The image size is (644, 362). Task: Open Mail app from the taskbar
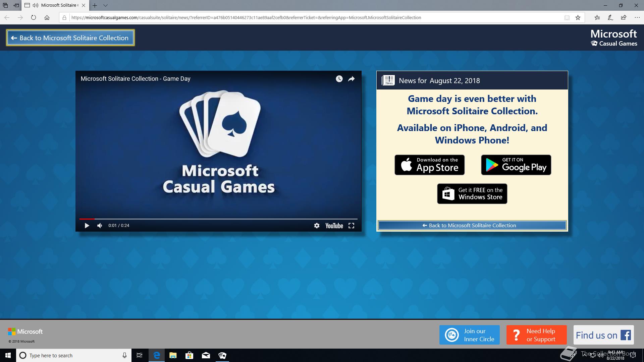(x=206, y=355)
